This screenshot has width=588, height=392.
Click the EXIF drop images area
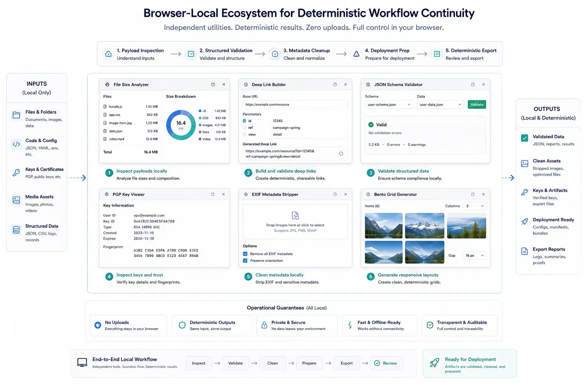point(295,222)
